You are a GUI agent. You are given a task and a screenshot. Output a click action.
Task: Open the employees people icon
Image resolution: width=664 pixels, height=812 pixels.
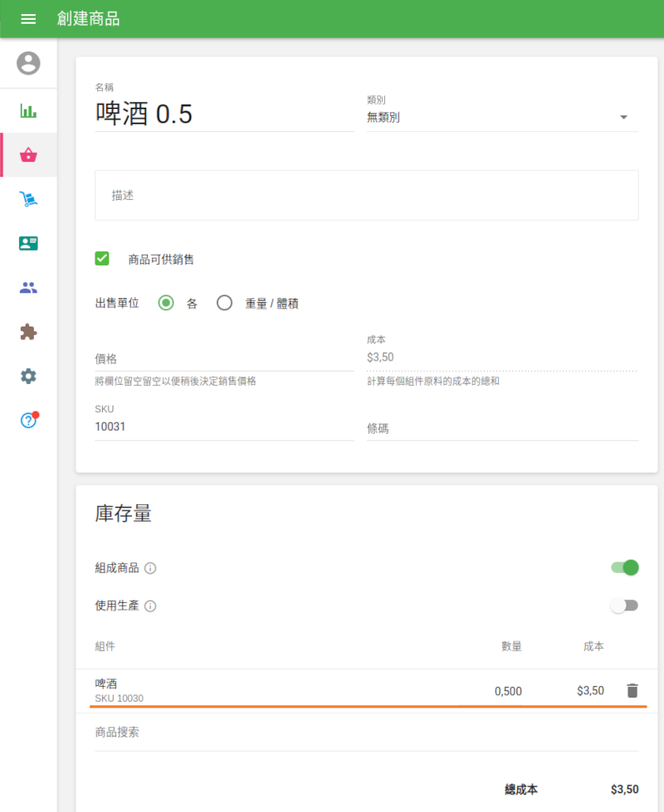click(29, 287)
